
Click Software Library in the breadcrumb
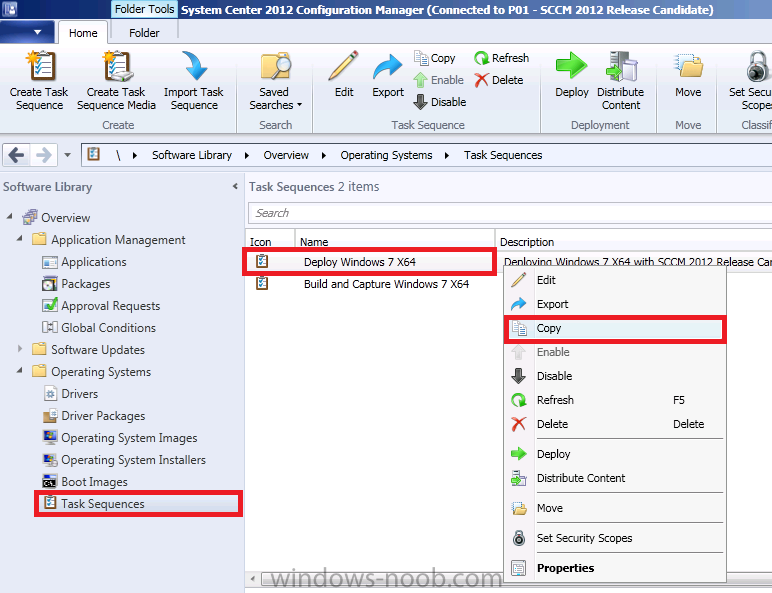click(192, 155)
